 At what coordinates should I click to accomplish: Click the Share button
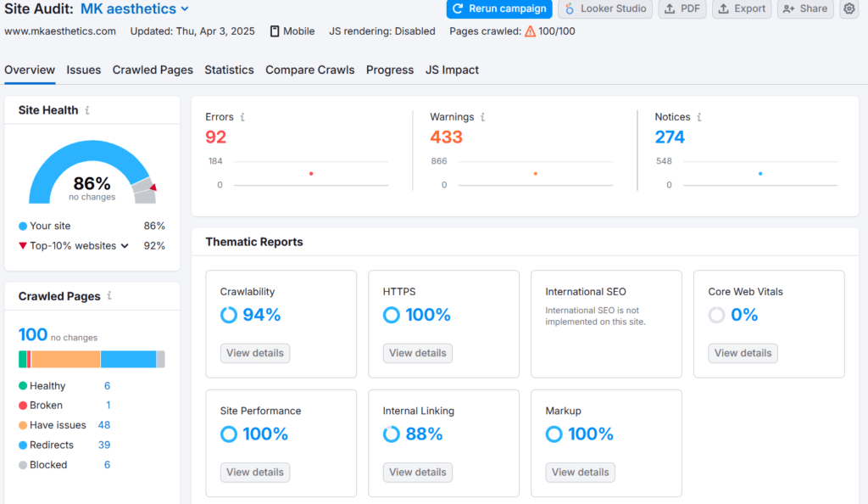coord(805,8)
